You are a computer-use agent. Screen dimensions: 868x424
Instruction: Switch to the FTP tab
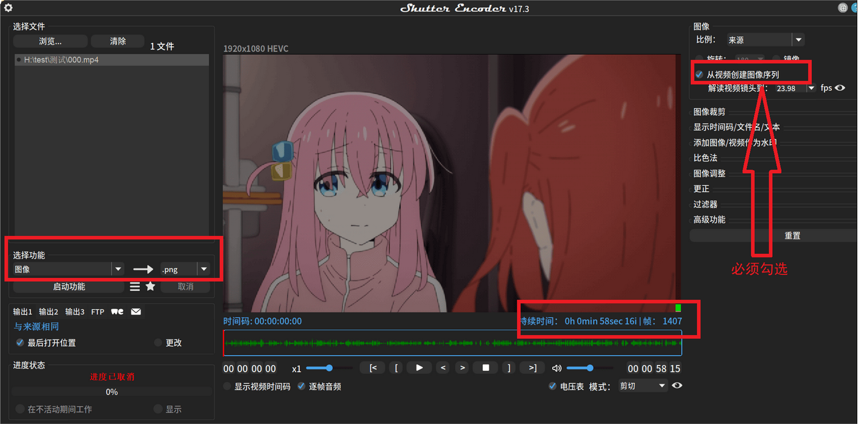coord(98,311)
